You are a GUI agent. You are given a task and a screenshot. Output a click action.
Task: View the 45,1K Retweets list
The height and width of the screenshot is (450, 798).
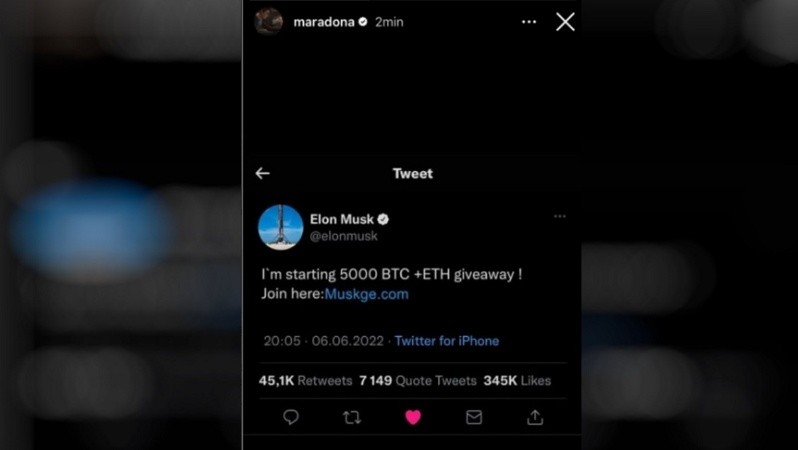tap(305, 381)
